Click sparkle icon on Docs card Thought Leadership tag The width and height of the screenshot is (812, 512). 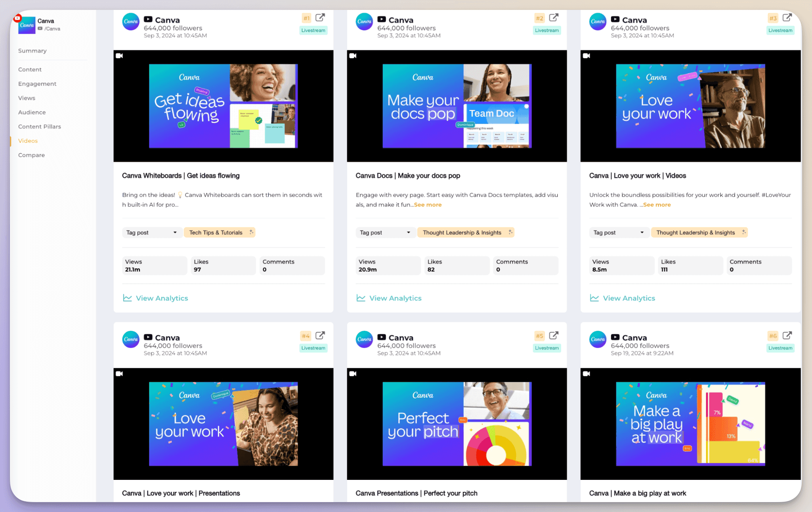coord(510,232)
